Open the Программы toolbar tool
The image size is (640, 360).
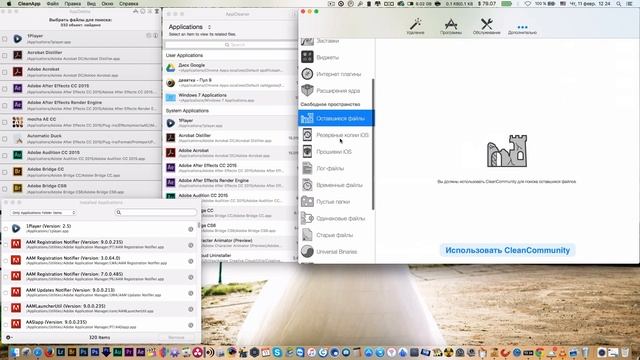[451, 26]
